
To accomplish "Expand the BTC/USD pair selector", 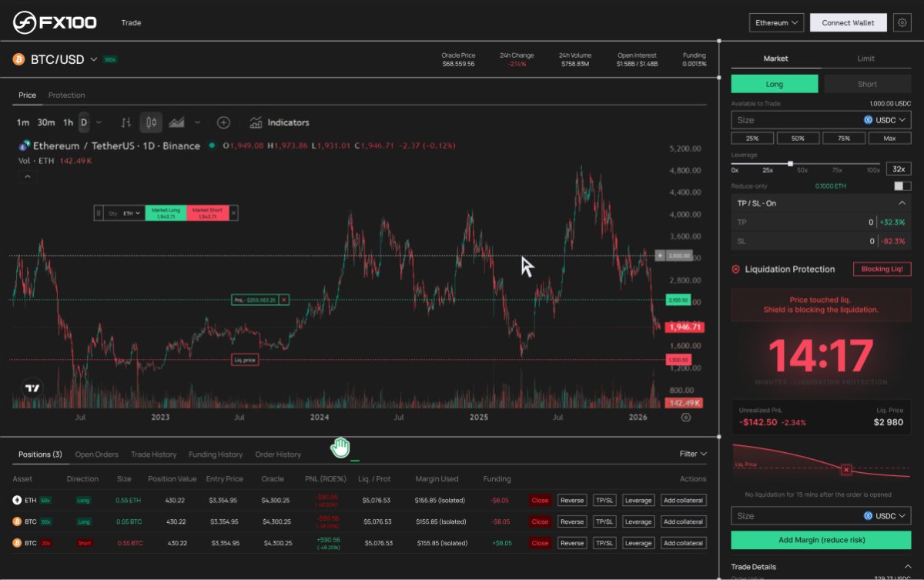I will 94,59.
